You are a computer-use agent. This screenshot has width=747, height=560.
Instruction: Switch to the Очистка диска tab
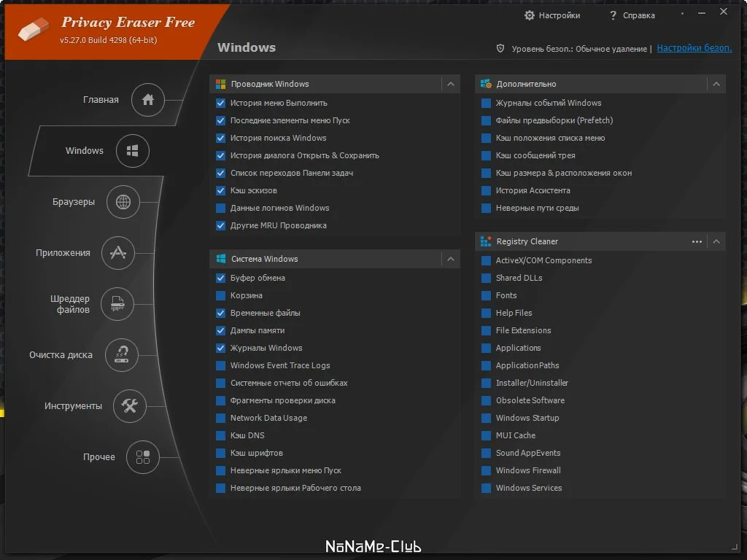61,355
